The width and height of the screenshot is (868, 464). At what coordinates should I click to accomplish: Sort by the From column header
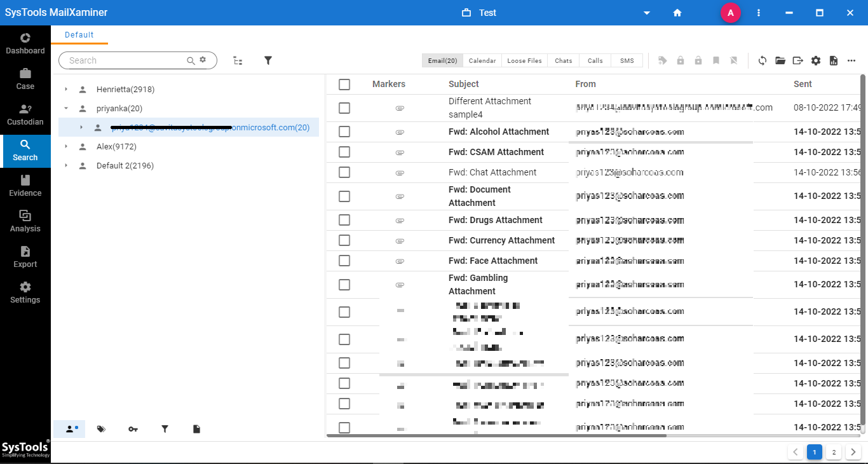[586, 84]
